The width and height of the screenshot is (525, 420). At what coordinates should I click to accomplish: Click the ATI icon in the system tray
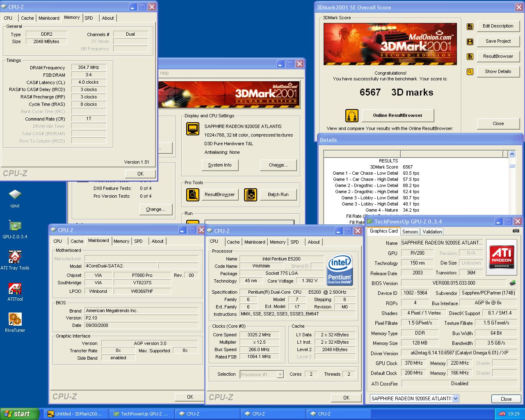502,414
